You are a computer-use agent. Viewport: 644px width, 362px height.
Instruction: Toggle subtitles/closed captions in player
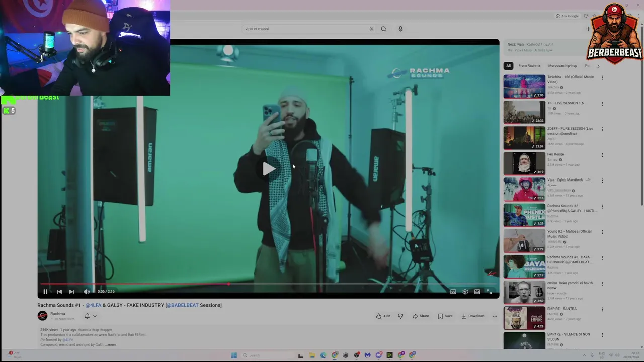[453, 291]
